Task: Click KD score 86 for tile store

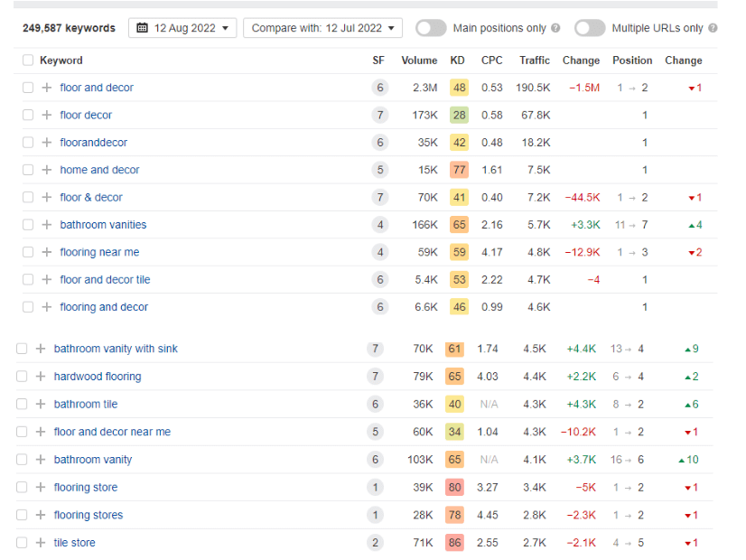Action: (454, 543)
